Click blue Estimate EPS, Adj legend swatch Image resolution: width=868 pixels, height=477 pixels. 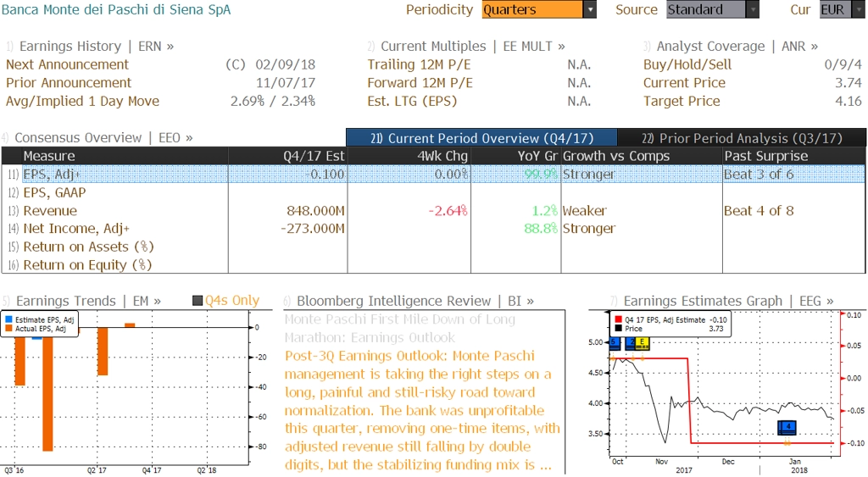[8, 320]
